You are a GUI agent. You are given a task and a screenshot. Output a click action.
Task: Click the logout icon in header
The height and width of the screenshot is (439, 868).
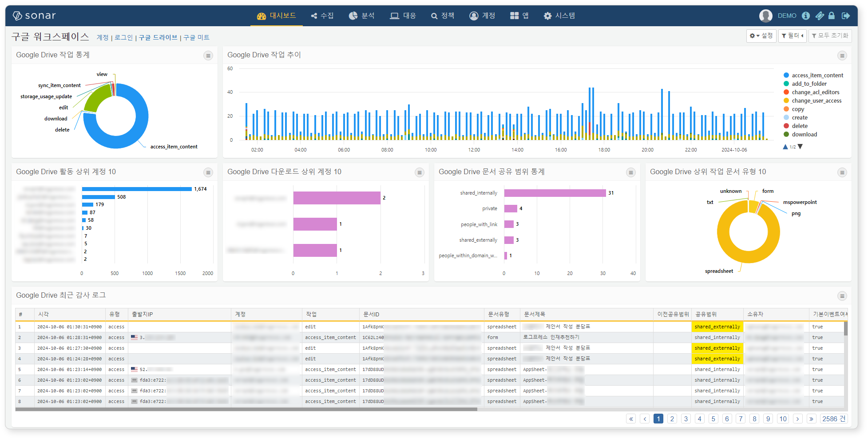click(x=846, y=16)
